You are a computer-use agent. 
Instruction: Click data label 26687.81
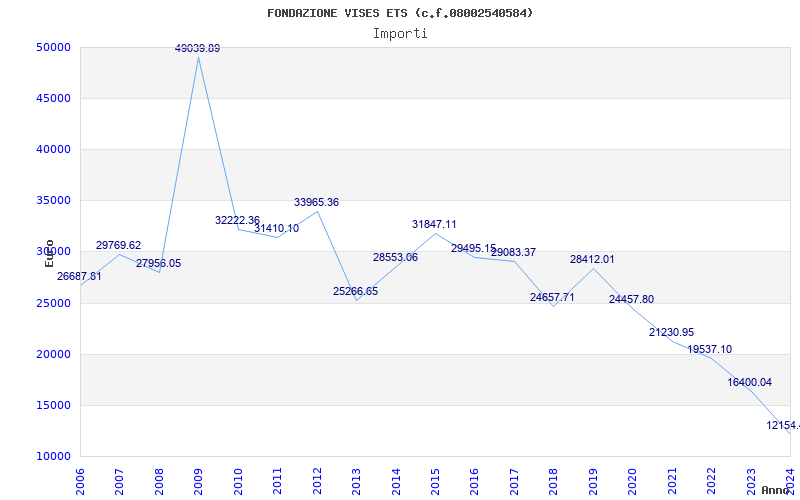79,277
